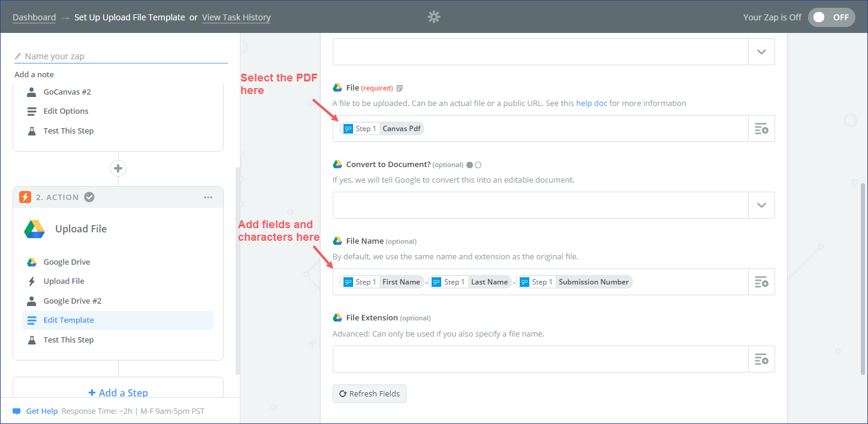Click the Google Drive logo beside Upload File
The width and height of the screenshot is (868, 424).
[x=34, y=229]
